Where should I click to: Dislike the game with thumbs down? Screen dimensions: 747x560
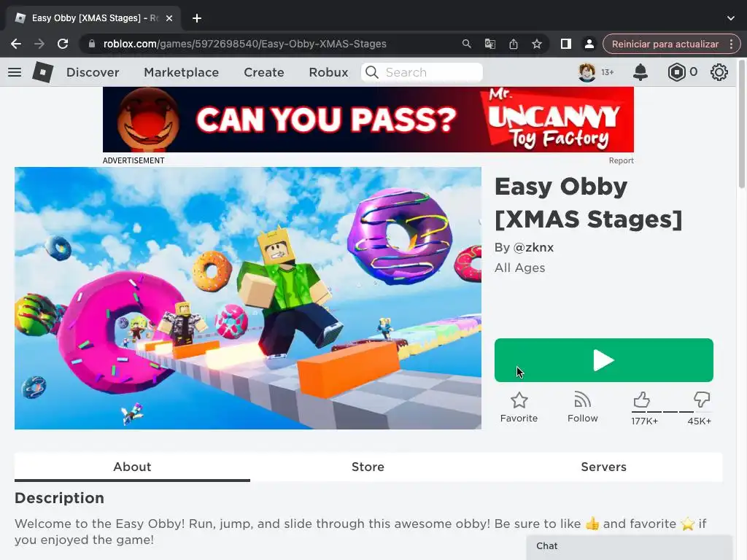tap(701, 400)
